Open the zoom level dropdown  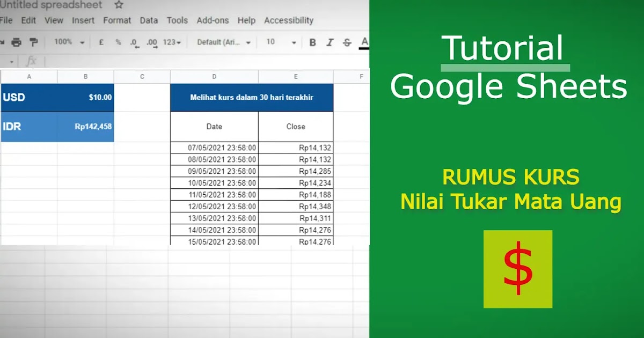[65, 42]
